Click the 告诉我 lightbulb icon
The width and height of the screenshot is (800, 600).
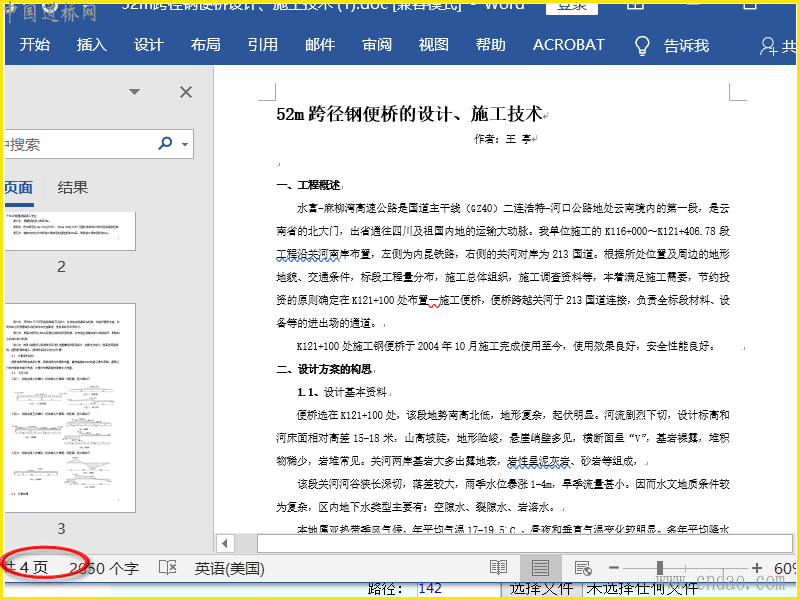point(642,45)
